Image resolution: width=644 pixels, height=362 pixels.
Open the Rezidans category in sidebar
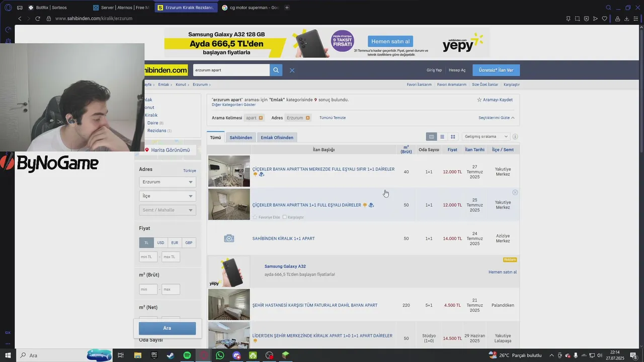[x=157, y=131]
